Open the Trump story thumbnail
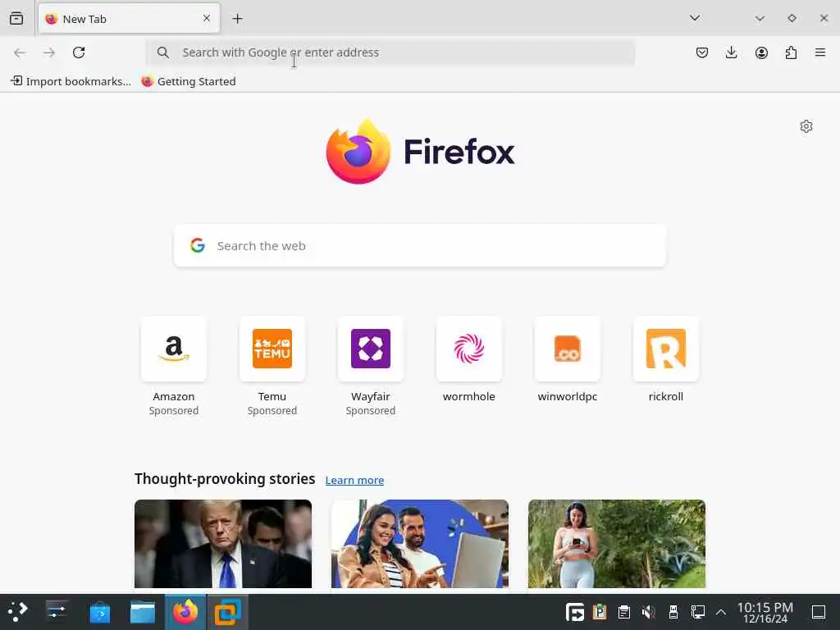This screenshot has height=630, width=840. coord(223,544)
